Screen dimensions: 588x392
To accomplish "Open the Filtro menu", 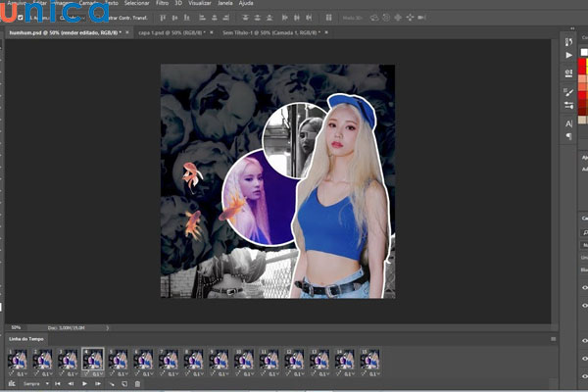I will click(x=162, y=3).
